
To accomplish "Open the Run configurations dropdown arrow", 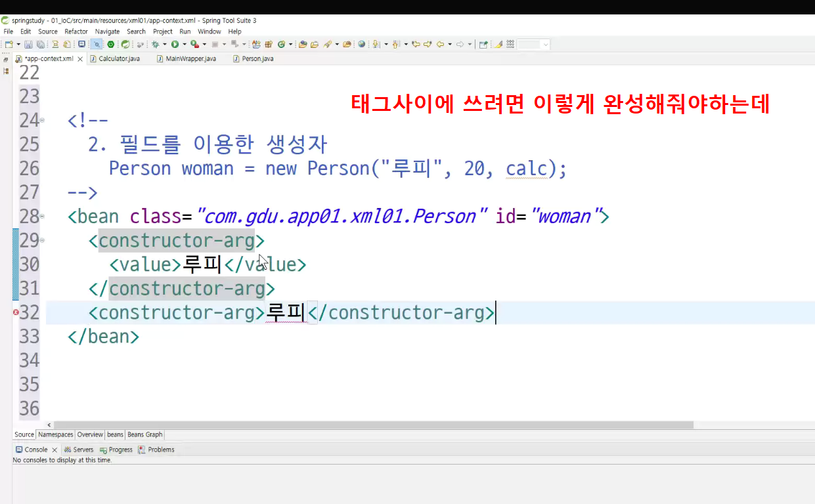I will coord(185,45).
